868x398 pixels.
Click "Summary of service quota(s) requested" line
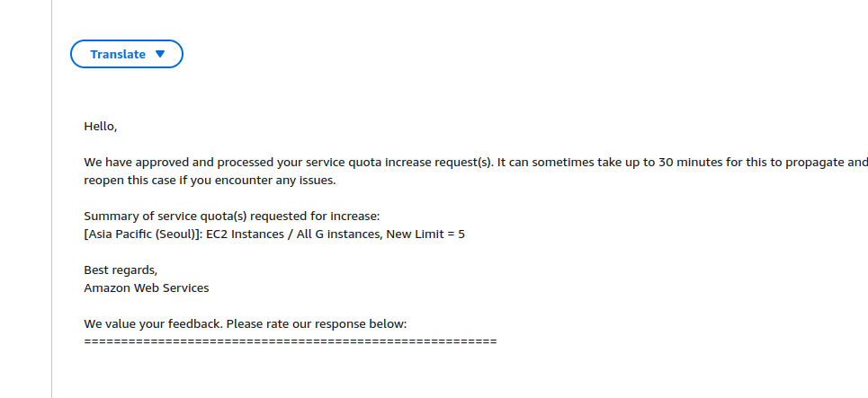pyautogui.click(x=232, y=217)
